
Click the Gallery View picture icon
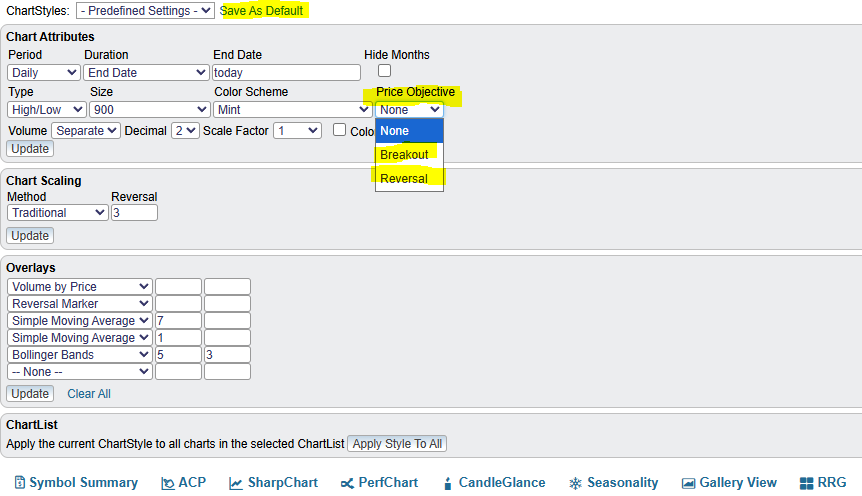point(688,483)
